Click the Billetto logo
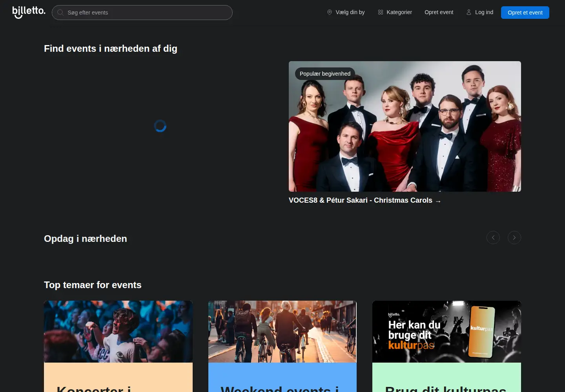 pos(29,12)
